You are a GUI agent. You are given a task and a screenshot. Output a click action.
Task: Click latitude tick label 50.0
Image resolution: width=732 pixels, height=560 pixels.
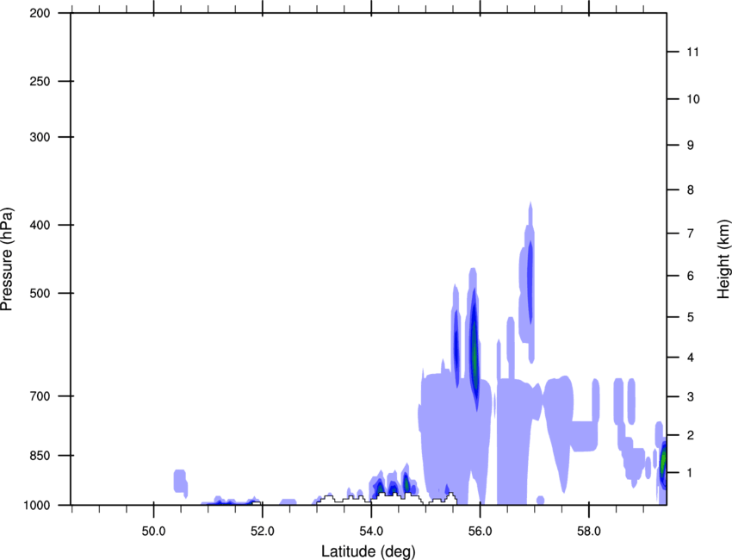point(153,532)
